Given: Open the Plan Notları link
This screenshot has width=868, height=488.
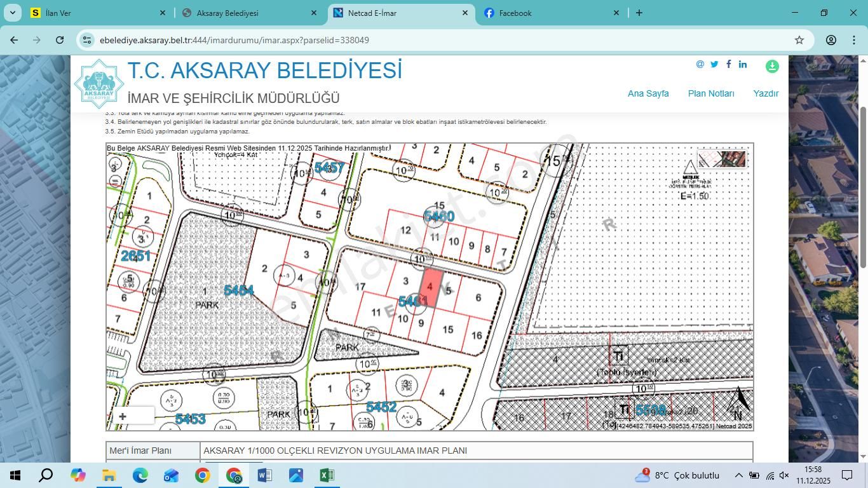Looking at the screenshot, I should click(711, 93).
